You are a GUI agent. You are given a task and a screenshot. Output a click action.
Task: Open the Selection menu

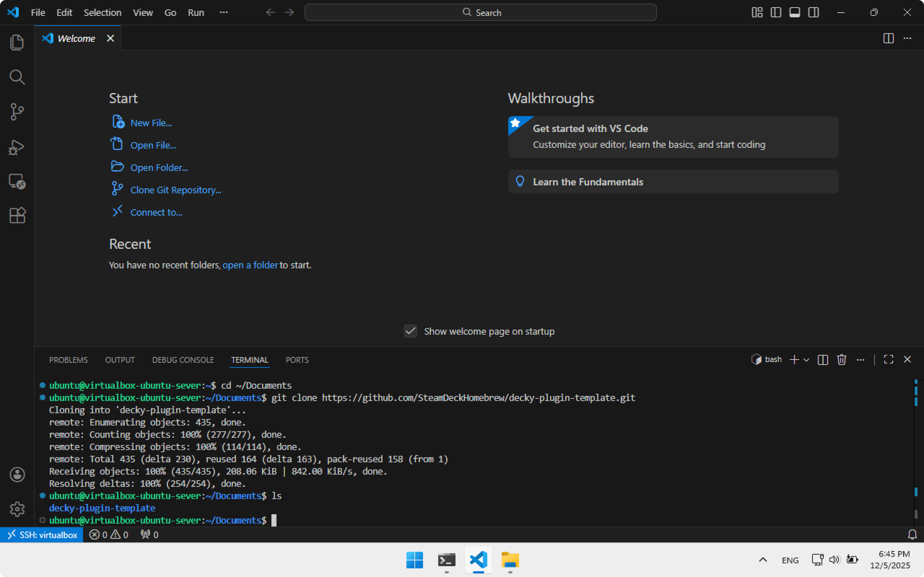click(x=103, y=13)
